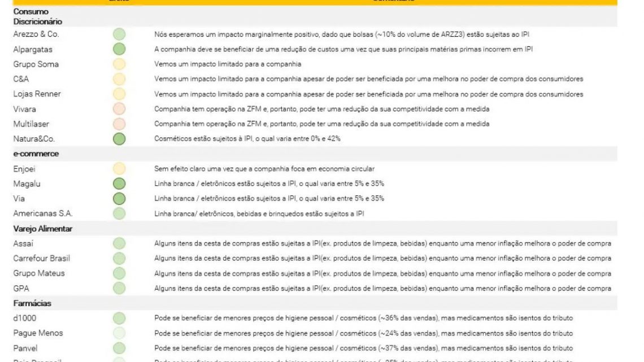The image size is (644, 362).
Task: Click the green circle beside Alpargatas
Action: pyautogui.click(x=119, y=49)
